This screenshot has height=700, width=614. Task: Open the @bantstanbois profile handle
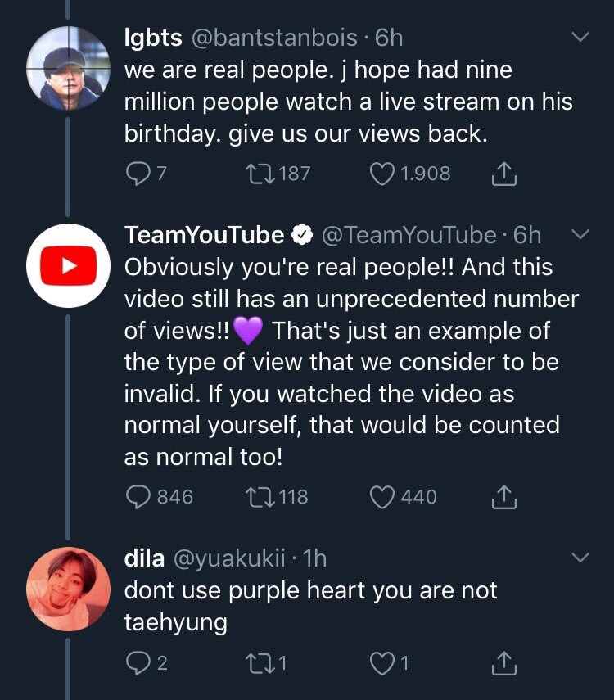274,38
